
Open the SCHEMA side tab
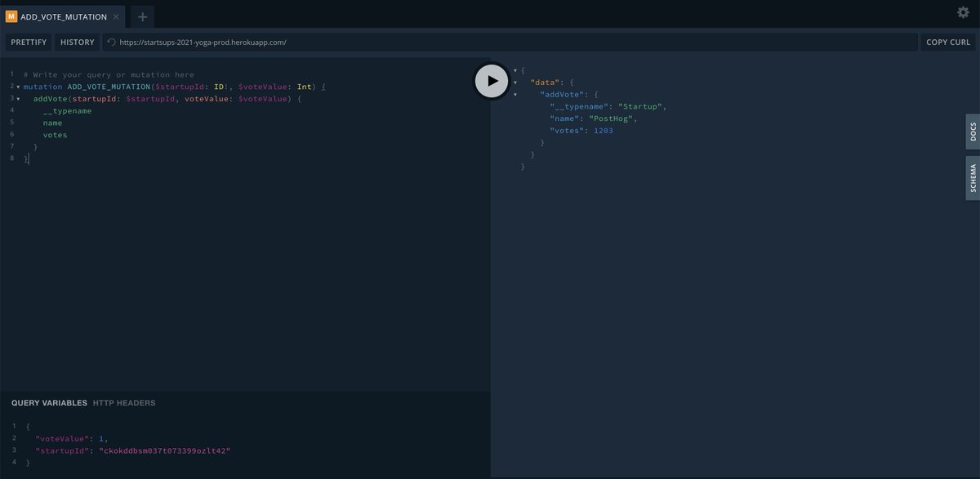click(x=973, y=177)
